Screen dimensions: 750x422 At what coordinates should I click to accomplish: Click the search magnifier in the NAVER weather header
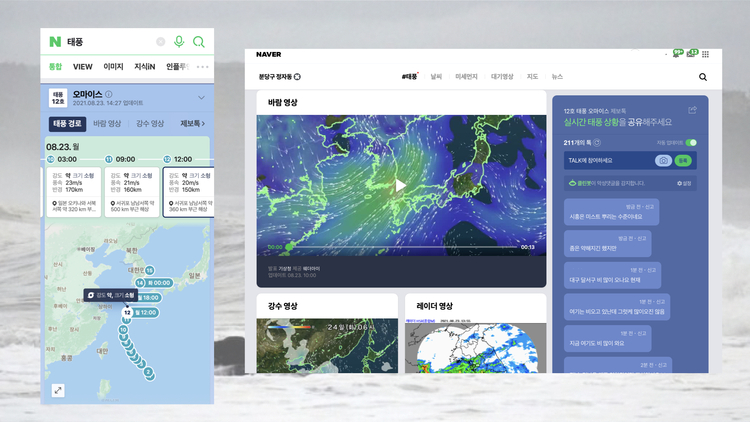click(x=703, y=76)
